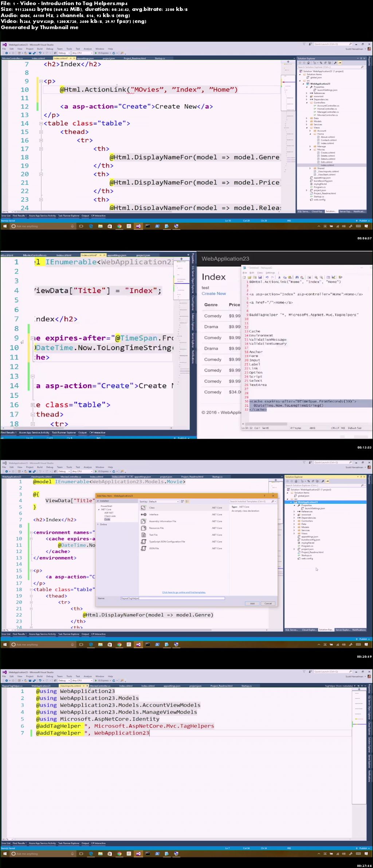Select TypeScript JSON Configuration File icon
Screen dimensions: 373x868
(x=144, y=542)
